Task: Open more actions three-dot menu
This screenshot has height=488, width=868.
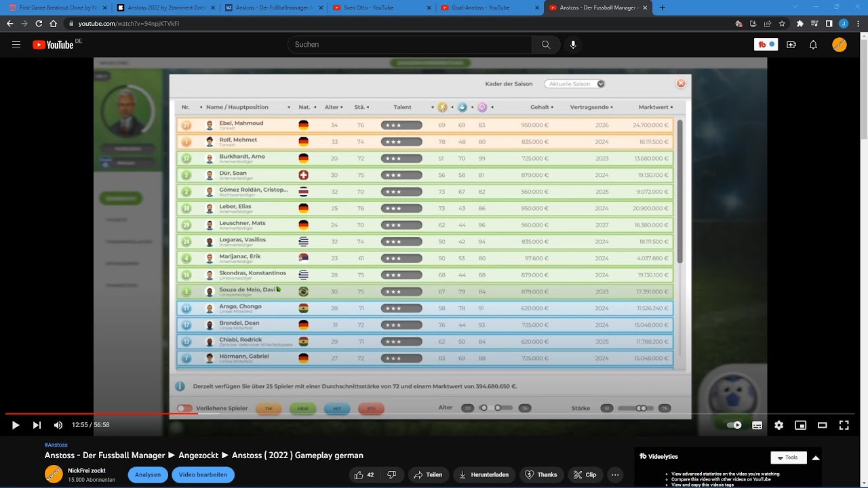Action: (615, 474)
